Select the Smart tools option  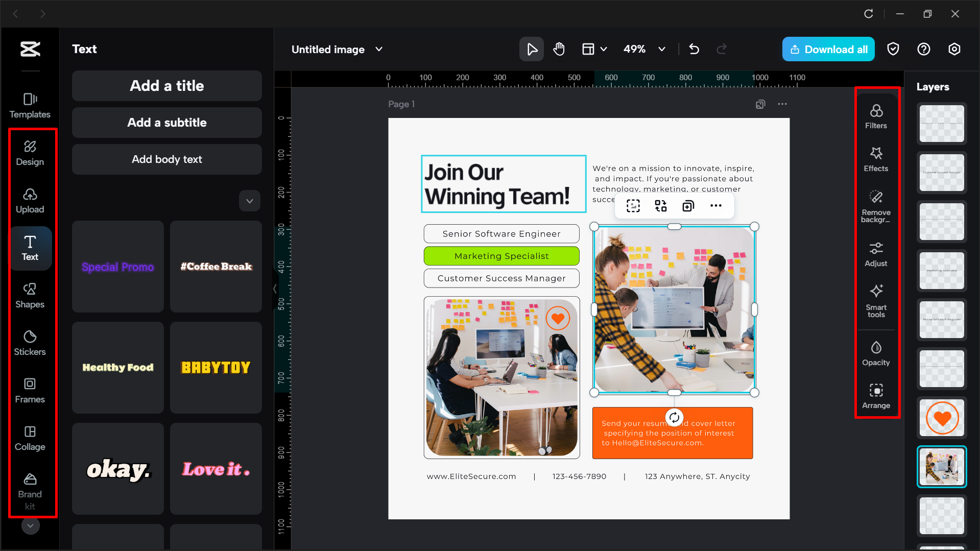click(876, 300)
